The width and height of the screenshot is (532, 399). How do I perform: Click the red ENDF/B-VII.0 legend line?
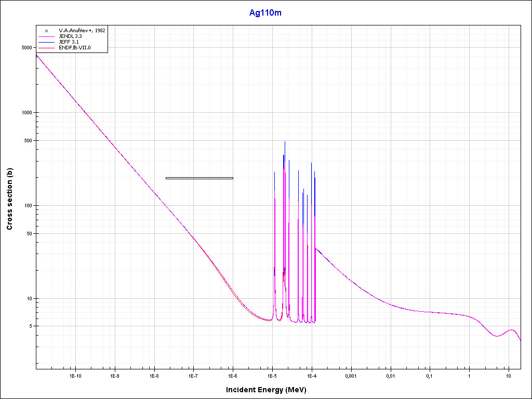coord(46,48)
